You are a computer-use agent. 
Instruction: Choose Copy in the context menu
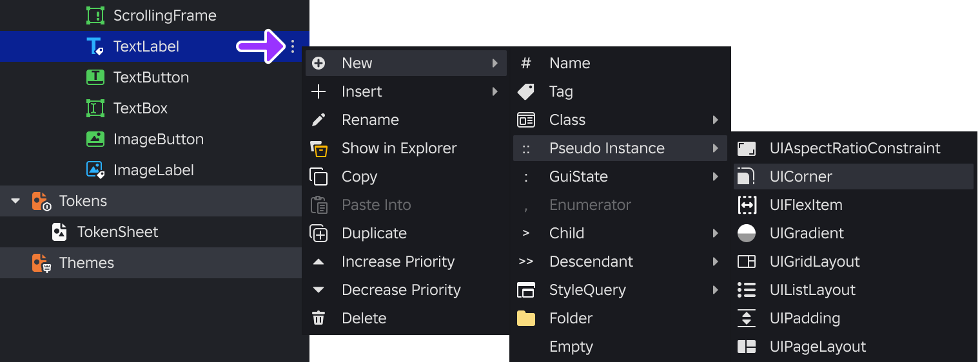tap(406, 176)
